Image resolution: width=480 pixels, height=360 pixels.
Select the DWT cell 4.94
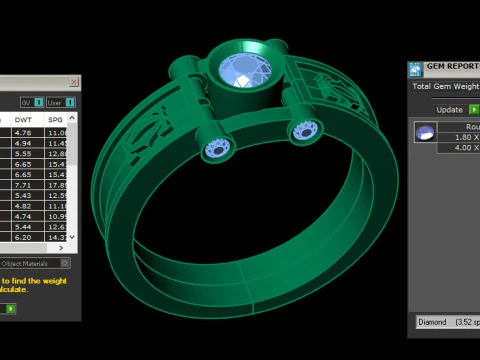click(x=28, y=143)
